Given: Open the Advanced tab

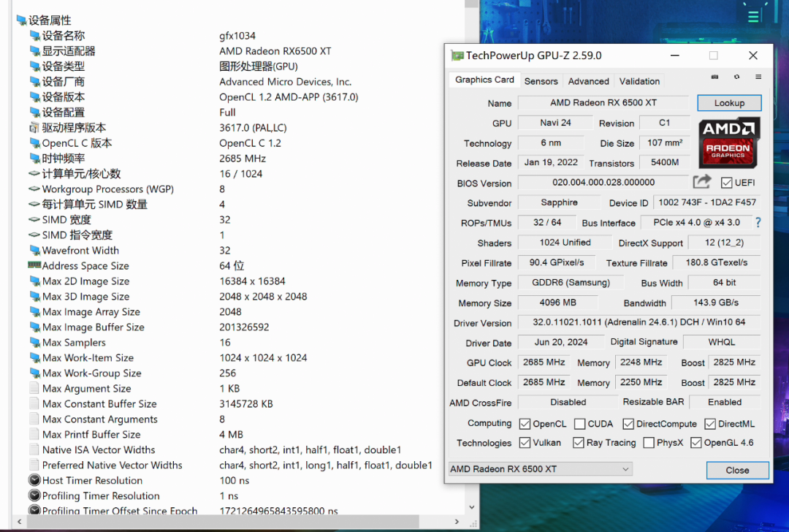Looking at the screenshot, I should [588, 81].
